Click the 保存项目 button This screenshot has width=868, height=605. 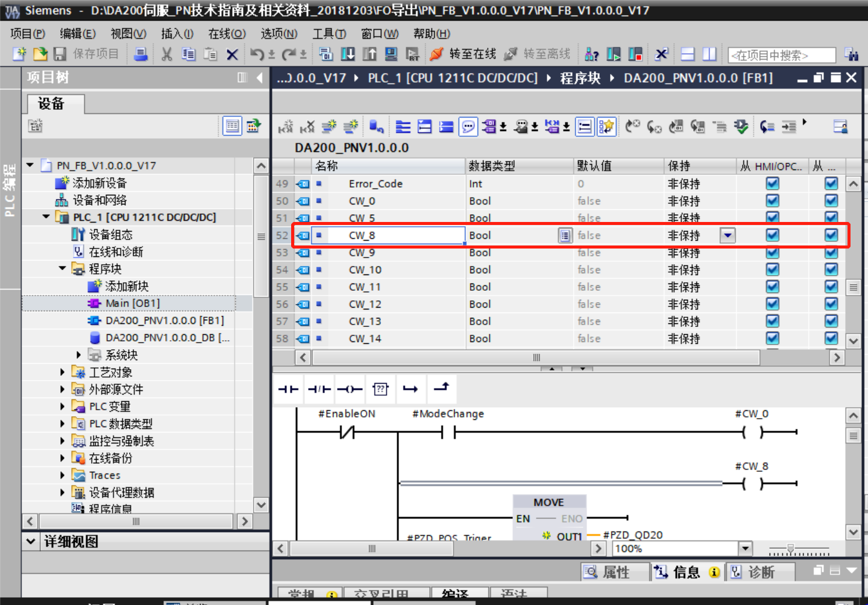click(86, 54)
